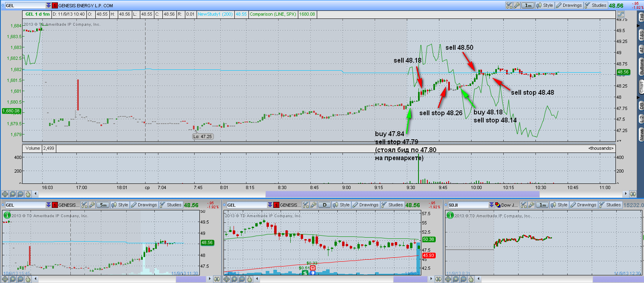Zoom in on the main GEL chart
The image size is (644, 283).
13,194
